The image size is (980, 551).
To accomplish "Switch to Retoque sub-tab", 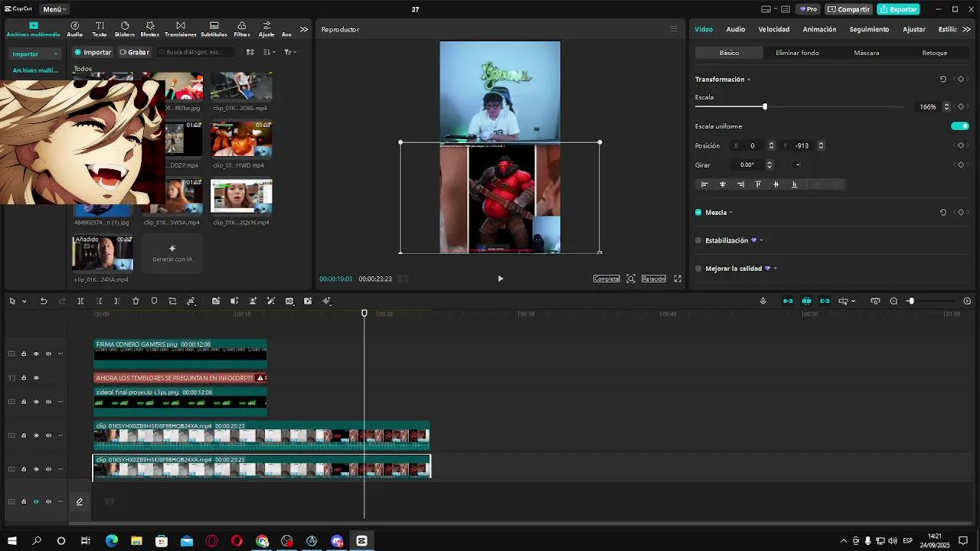I will pos(935,53).
